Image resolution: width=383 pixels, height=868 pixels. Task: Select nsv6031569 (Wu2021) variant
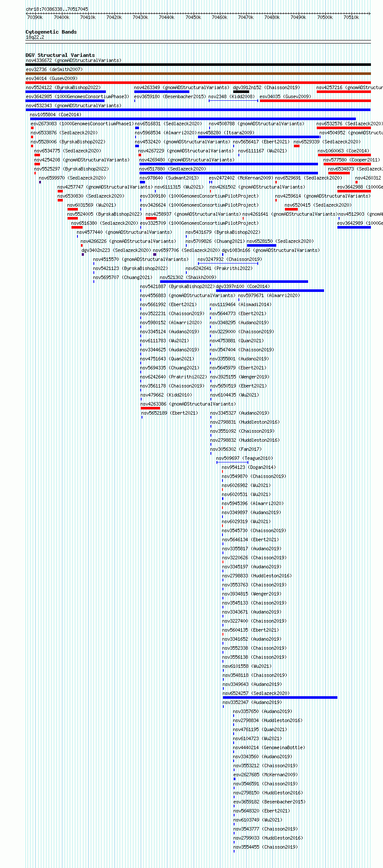[x=92, y=205]
